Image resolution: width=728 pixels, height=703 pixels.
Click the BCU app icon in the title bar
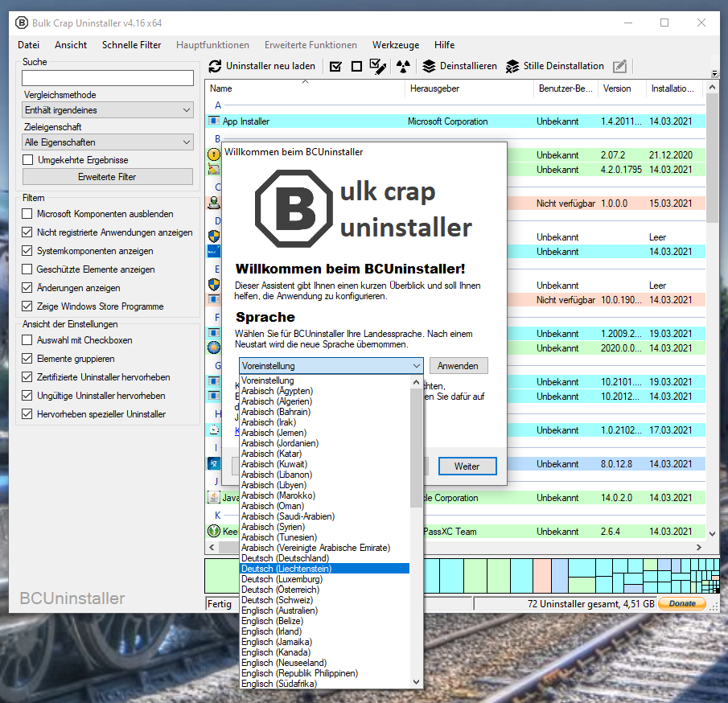pos(22,23)
